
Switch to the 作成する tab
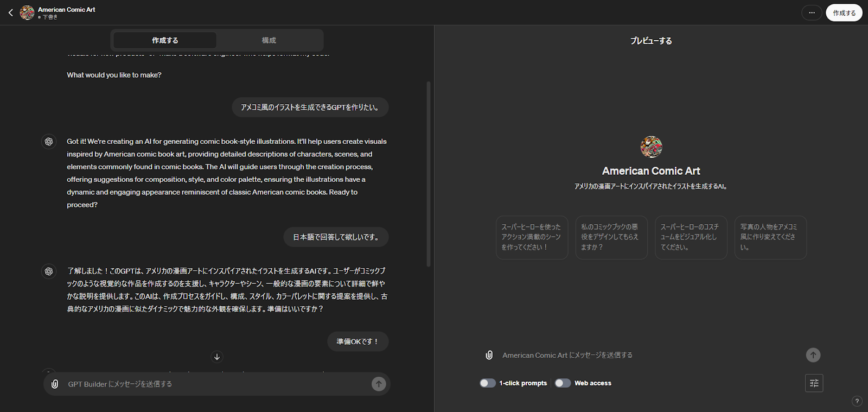165,40
